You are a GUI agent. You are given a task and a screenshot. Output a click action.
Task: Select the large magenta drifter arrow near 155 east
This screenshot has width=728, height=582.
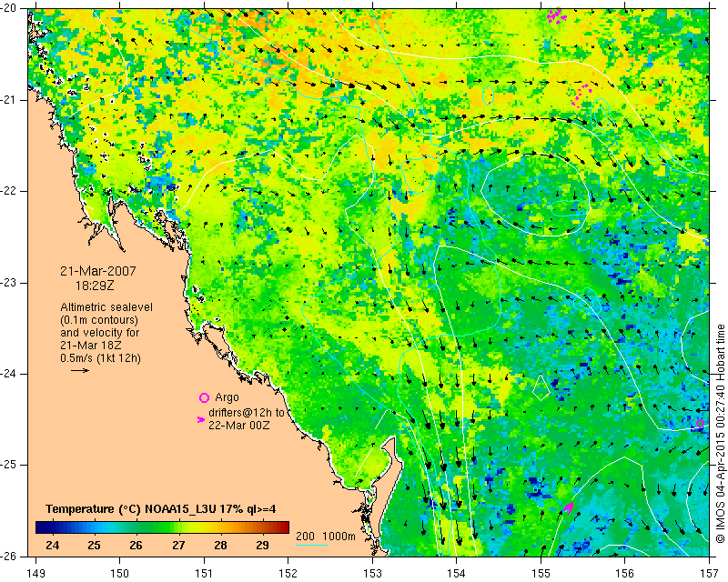pyautogui.click(x=569, y=508)
